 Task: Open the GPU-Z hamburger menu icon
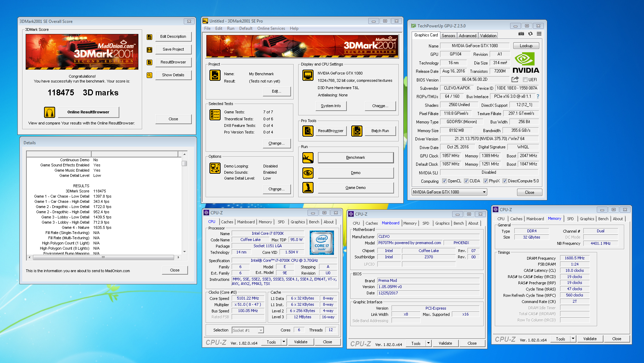[x=539, y=34]
